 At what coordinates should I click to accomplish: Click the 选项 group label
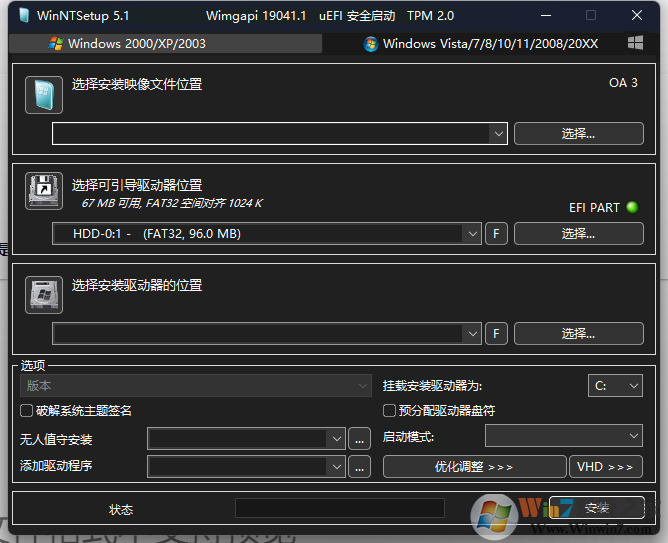click(x=33, y=365)
